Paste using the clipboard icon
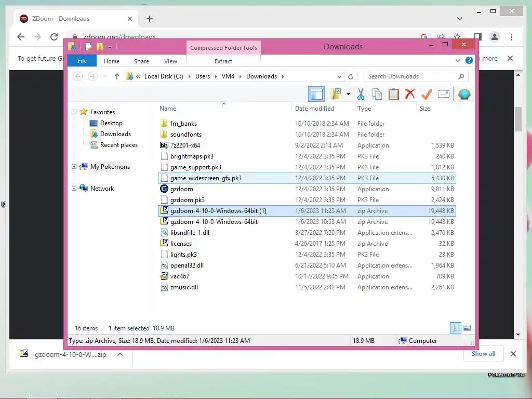This screenshot has height=399, width=532. [394, 94]
